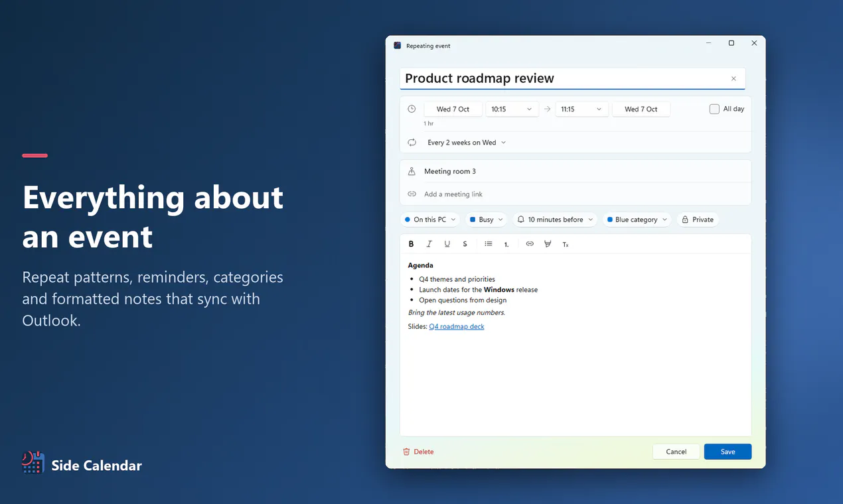The height and width of the screenshot is (504, 843).
Task: Change the Busy status dropdown
Action: pos(486,220)
